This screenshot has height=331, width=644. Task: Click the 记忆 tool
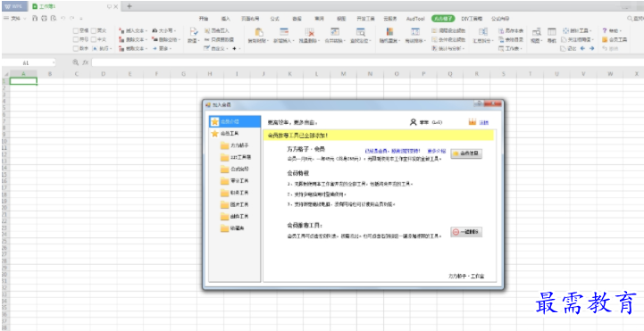tap(569, 48)
